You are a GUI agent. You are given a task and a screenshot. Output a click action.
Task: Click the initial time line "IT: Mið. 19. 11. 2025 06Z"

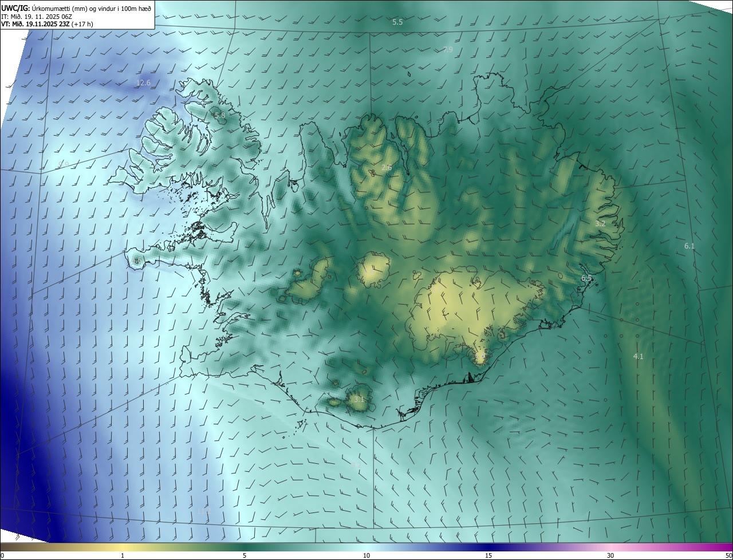point(37,17)
